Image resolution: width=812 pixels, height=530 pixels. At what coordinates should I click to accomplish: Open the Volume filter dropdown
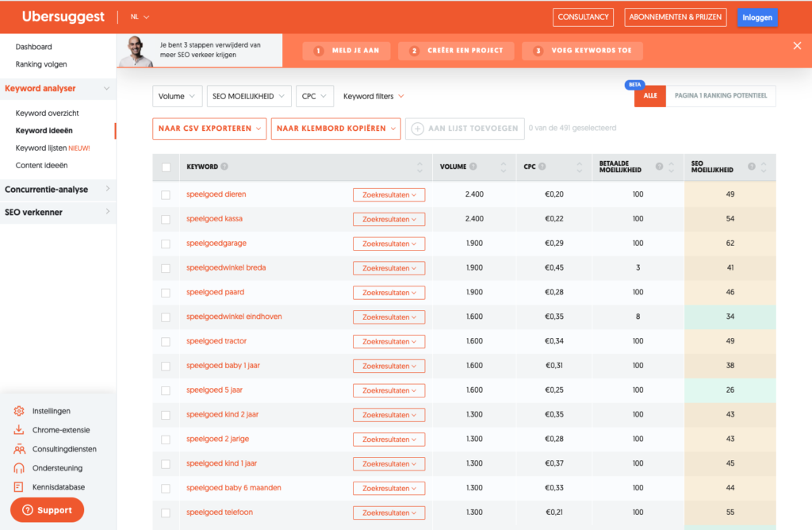tap(177, 96)
